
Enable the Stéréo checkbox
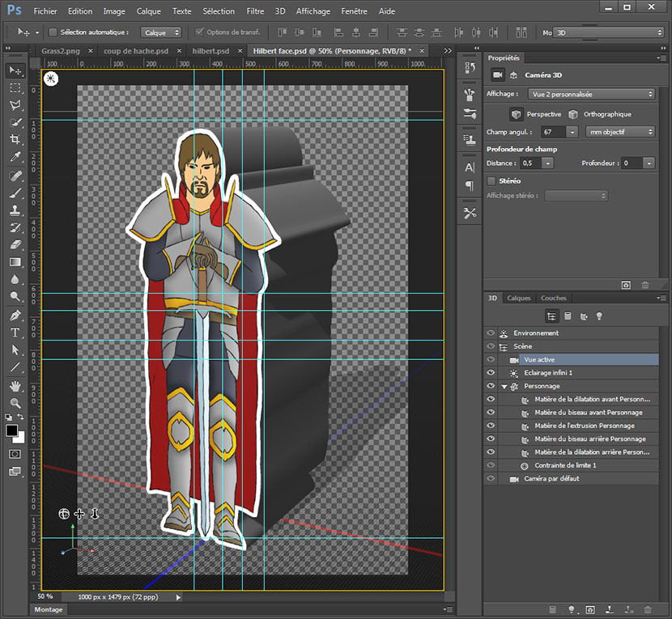point(491,180)
